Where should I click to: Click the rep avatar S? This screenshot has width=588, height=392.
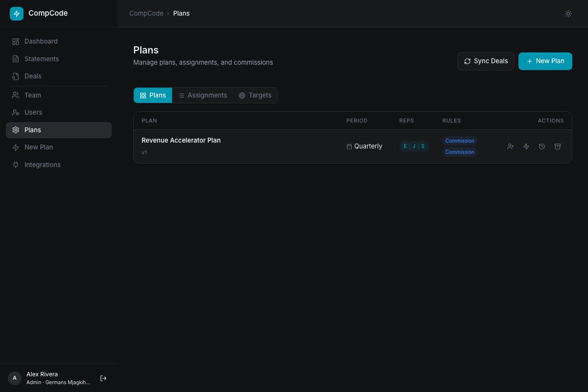423,146
